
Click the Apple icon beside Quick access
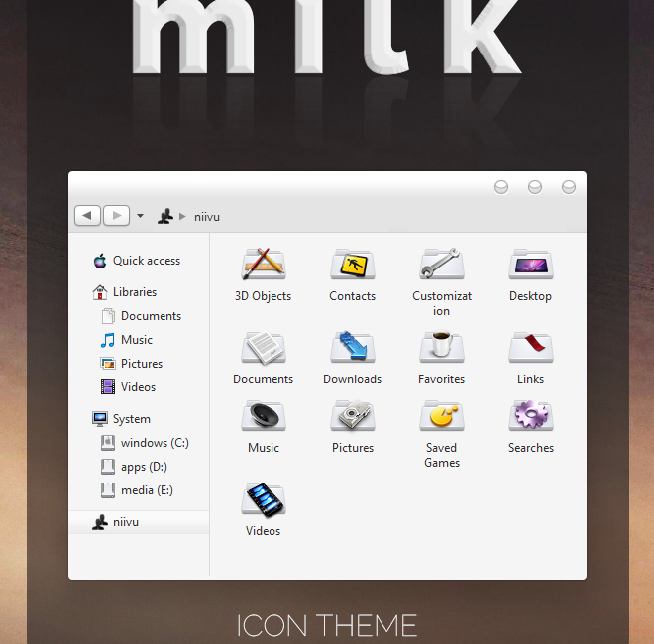tap(100, 261)
